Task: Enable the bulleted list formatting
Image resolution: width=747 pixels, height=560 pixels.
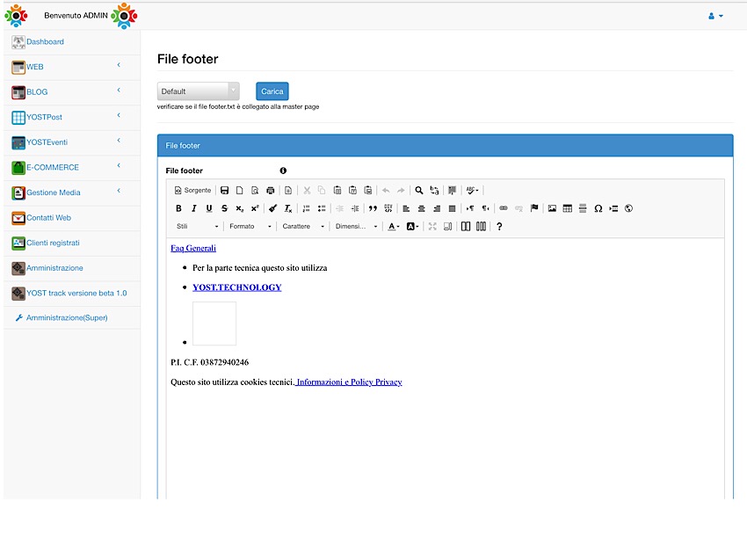Action: [x=323, y=207]
